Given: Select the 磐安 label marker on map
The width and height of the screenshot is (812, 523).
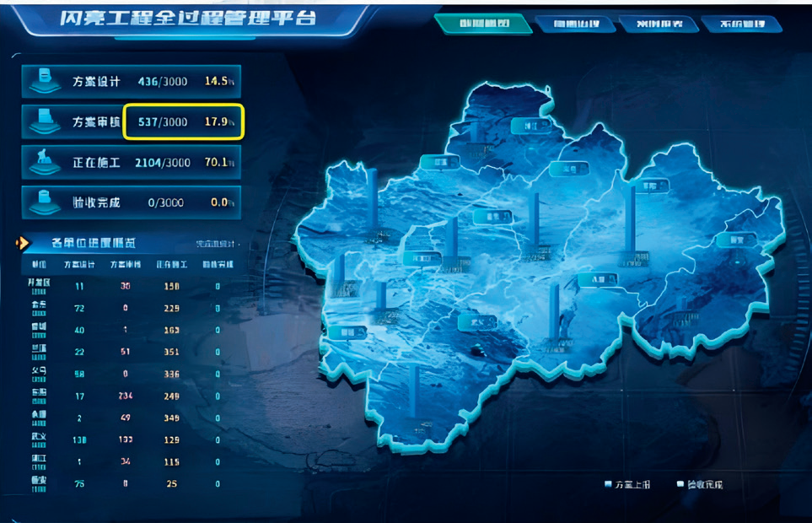Looking at the screenshot, I should [x=734, y=240].
